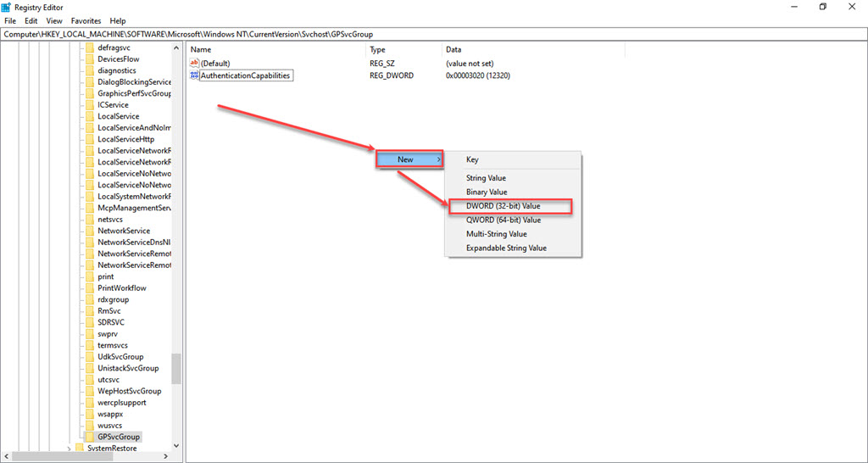The image size is (868, 463).
Task: Click the ICService folder icon
Action: [x=90, y=104]
